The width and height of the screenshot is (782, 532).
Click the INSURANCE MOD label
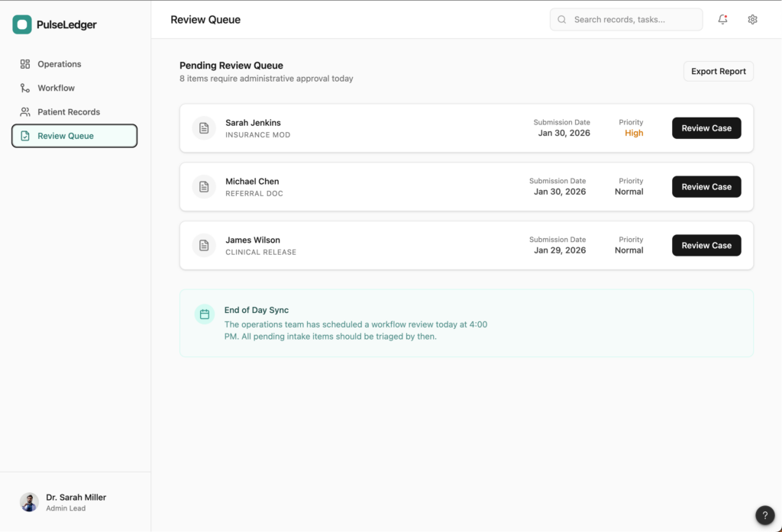coord(258,134)
